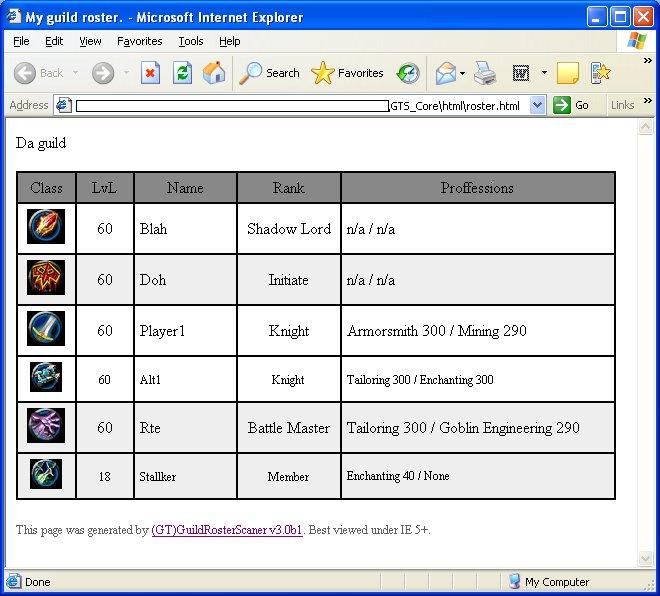Click the class icon in Stalker's row
Screen dimensions: 660x596
pos(46,474)
